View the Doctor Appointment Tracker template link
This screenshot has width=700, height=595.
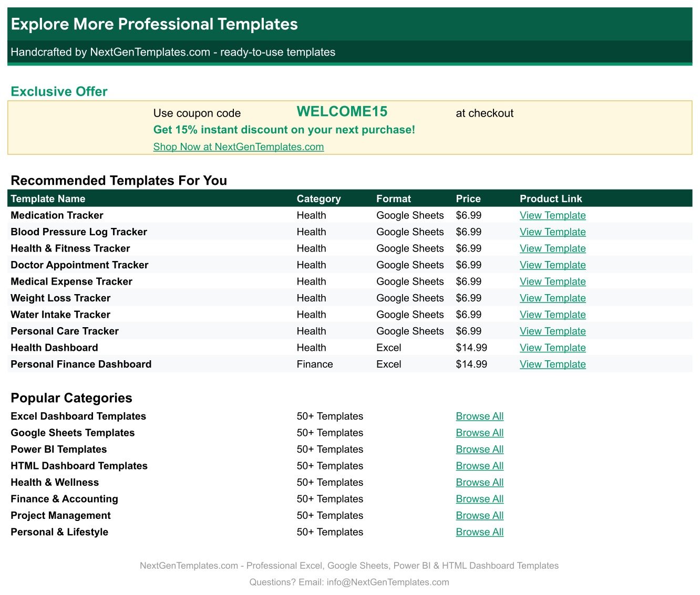point(552,265)
